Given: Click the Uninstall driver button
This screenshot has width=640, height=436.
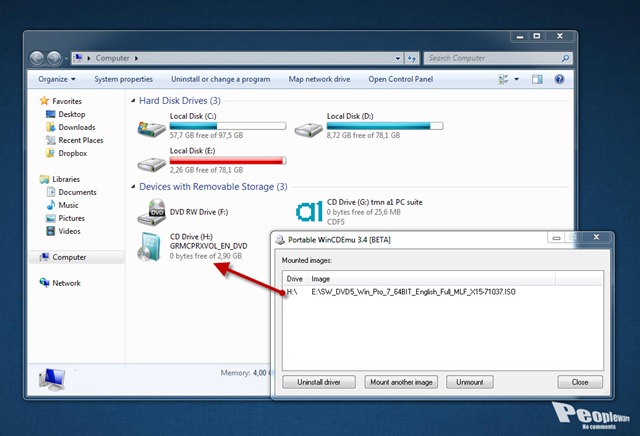Looking at the screenshot, I should [319, 382].
